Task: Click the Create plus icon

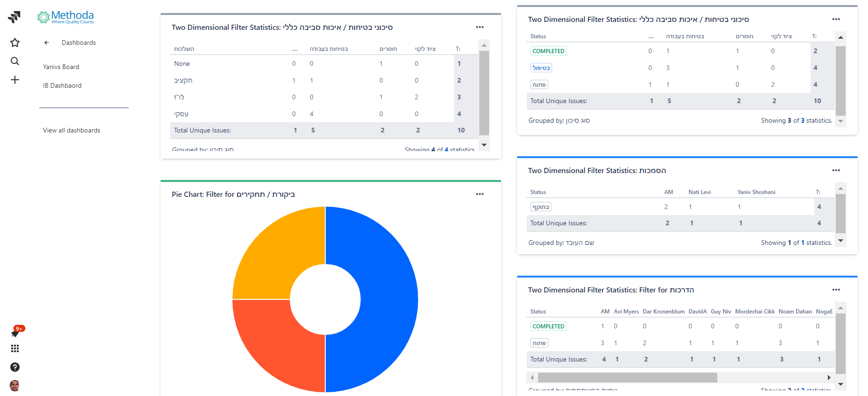Action: (15, 80)
